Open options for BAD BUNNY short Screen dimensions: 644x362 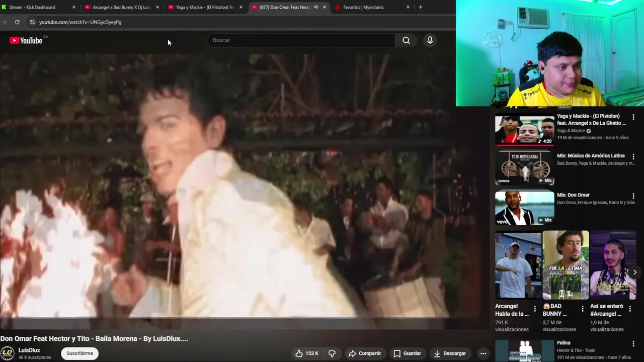pyautogui.click(x=583, y=309)
